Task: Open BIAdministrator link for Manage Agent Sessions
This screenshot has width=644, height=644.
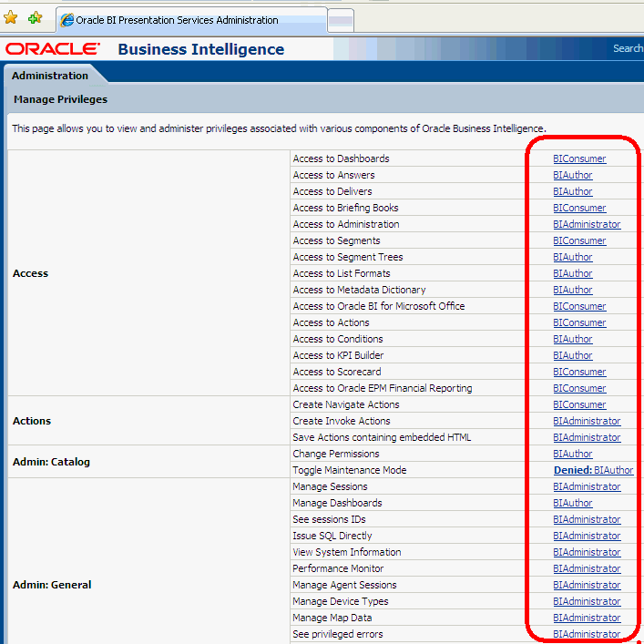Action: click(x=587, y=585)
